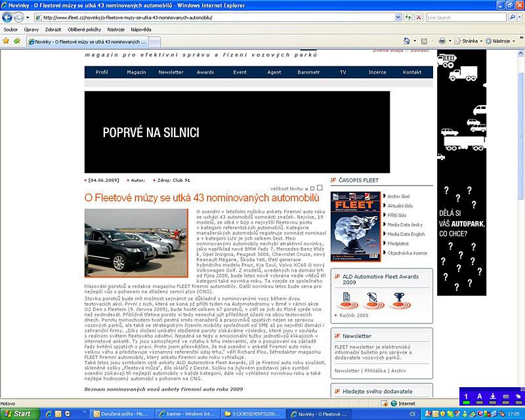Click the URL address bar field

(x=215, y=18)
